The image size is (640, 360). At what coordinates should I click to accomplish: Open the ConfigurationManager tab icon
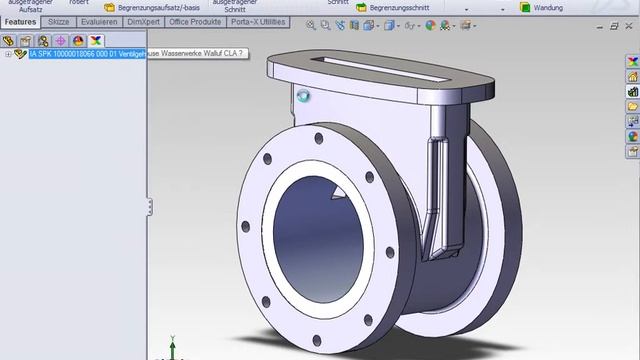(x=43, y=41)
